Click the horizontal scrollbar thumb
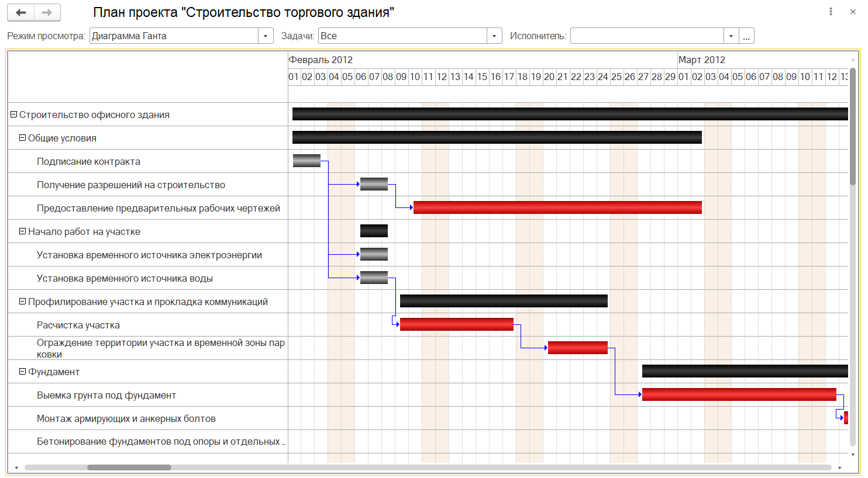The image size is (868, 478). [x=129, y=467]
